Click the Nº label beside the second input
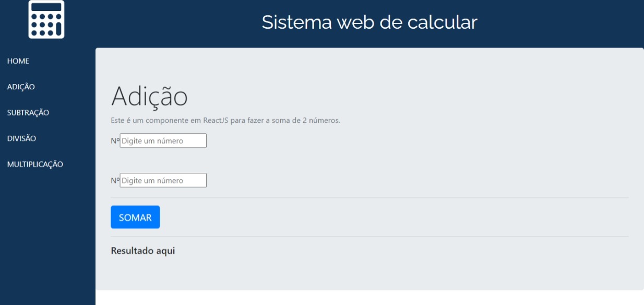The image size is (644, 305). (114, 180)
